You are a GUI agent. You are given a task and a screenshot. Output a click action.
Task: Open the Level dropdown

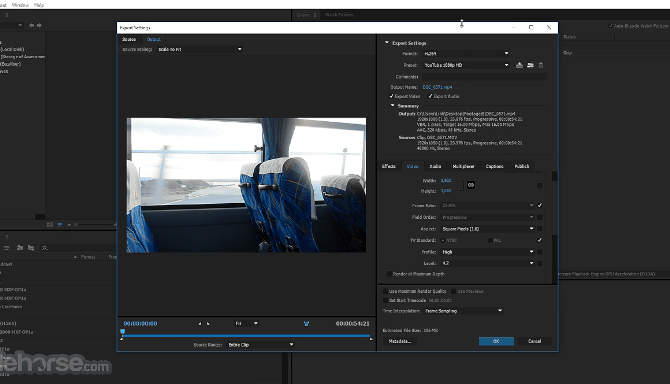tap(488, 263)
